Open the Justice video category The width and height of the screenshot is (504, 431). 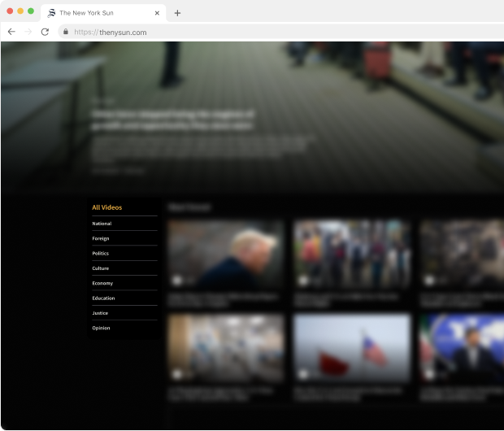pyautogui.click(x=100, y=313)
